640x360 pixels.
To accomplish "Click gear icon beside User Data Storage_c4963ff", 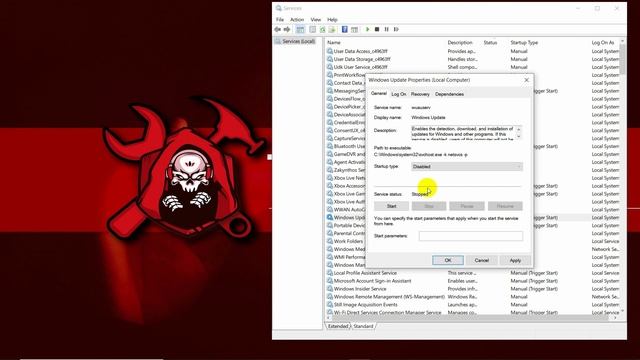I will point(330,59).
